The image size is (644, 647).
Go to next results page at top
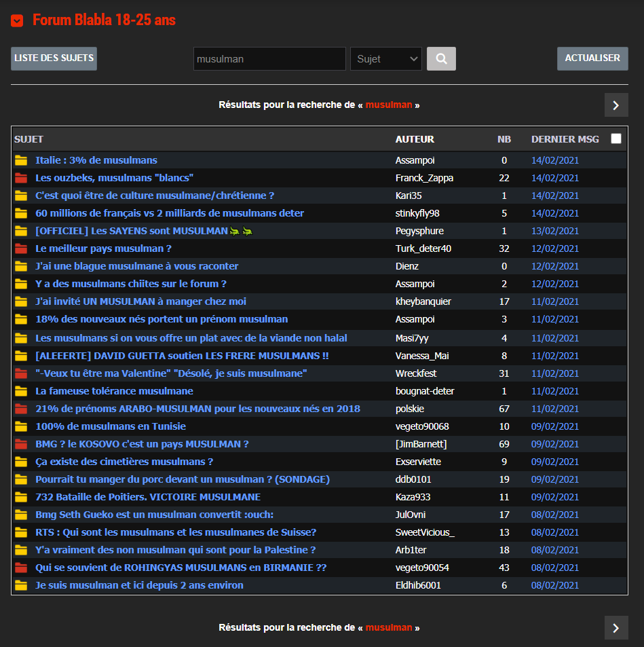click(615, 105)
